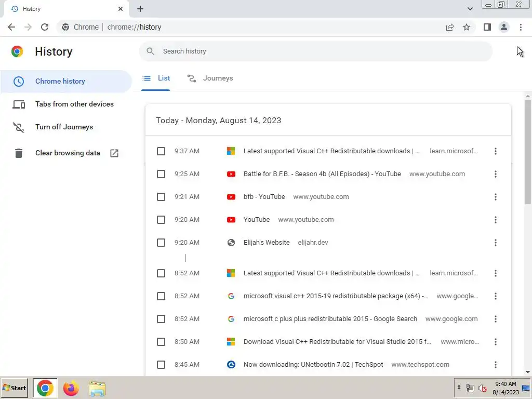Open more actions for UNetbootin TechSpot entry

coord(495,365)
